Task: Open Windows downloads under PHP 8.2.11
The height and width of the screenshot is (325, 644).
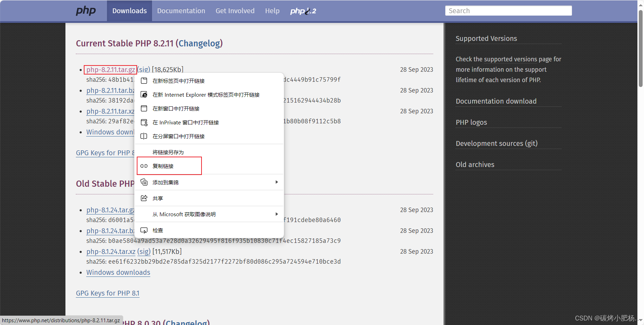Action: (110, 132)
